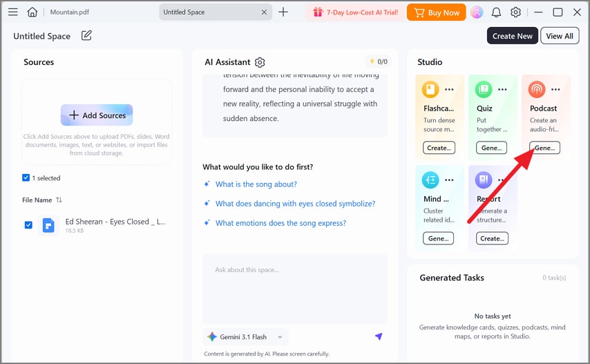Uncheck the Ed Sheeran Eyes Closed file
Viewport: 590px width, 364px height.
coord(28,225)
